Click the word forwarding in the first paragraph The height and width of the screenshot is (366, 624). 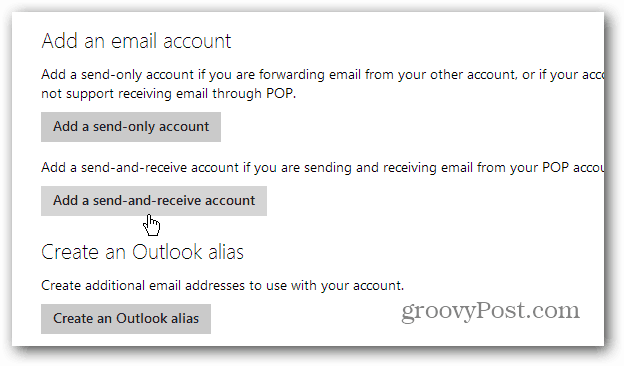click(292, 75)
